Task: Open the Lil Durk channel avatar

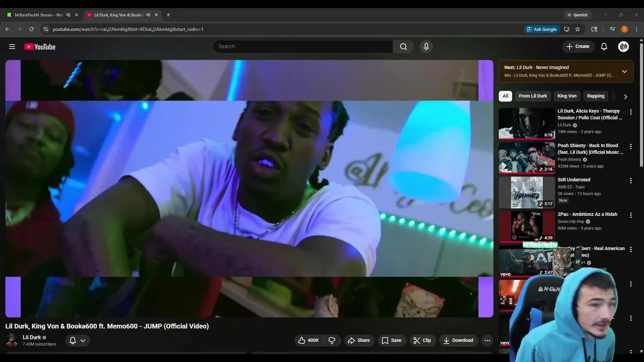Action: [x=12, y=340]
